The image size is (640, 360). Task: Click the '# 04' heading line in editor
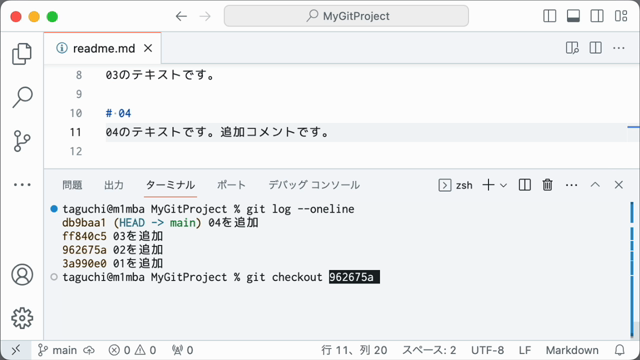(x=118, y=113)
